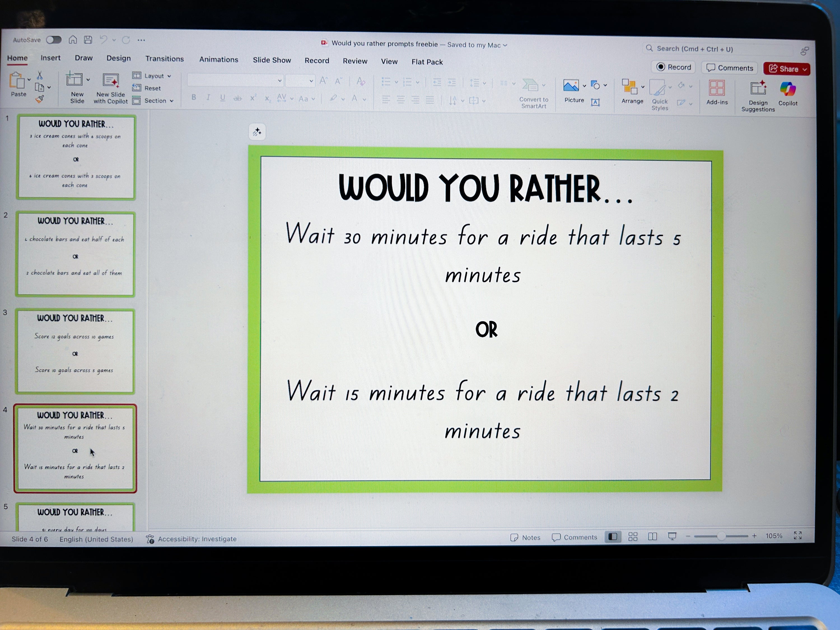Switch to Slide Sorter grid view
Viewport: 840px width, 630px height.
(633, 536)
